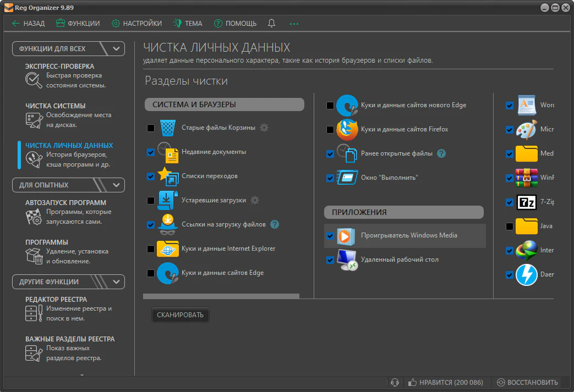This screenshot has width=574, height=392.
Task: Check Куки и данные Internet Explorer checkbox
Action: pyautogui.click(x=151, y=249)
